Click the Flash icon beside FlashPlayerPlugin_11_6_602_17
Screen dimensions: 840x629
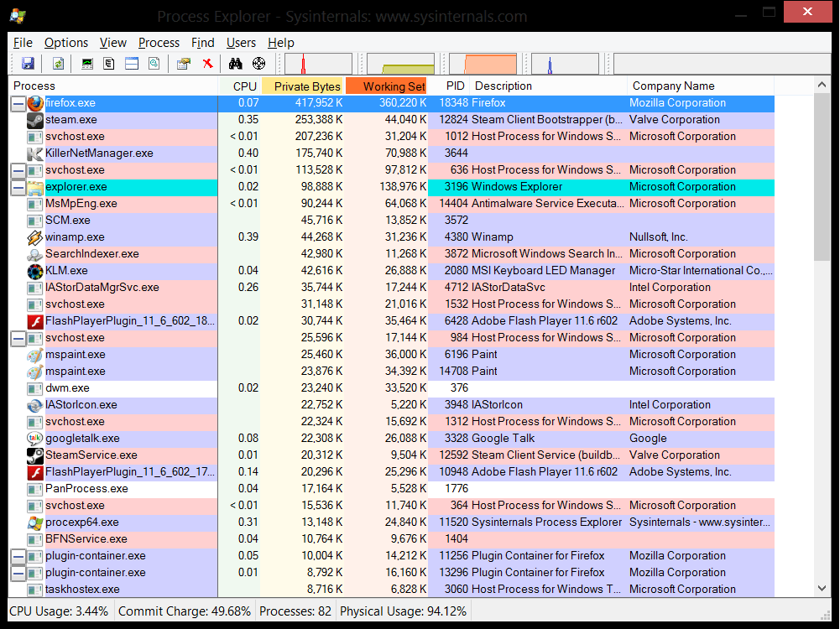tap(35, 472)
